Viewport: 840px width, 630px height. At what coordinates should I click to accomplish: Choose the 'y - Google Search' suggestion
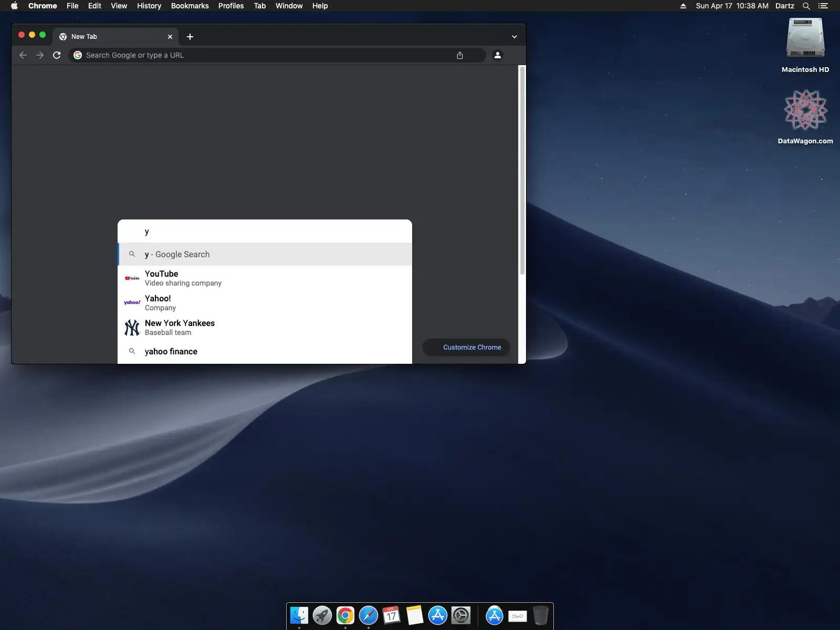(265, 254)
